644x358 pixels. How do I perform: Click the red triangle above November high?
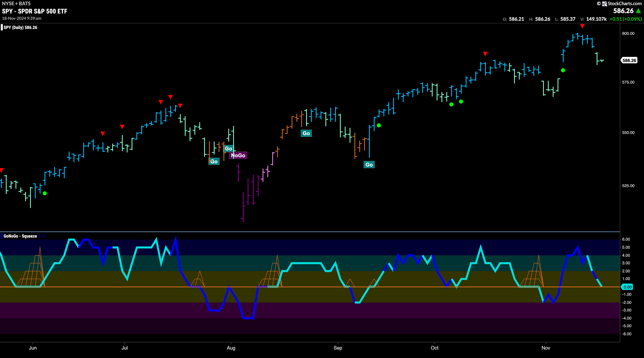pos(582,26)
